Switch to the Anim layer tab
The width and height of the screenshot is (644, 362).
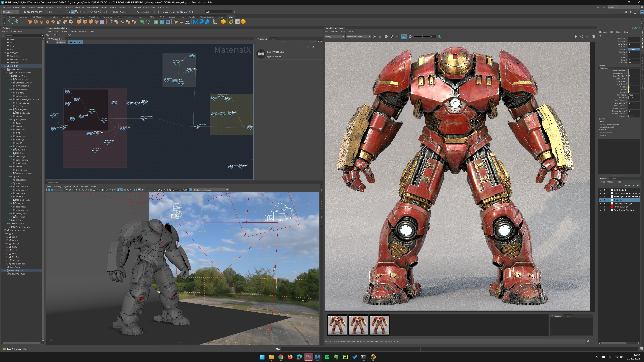(613, 179)
